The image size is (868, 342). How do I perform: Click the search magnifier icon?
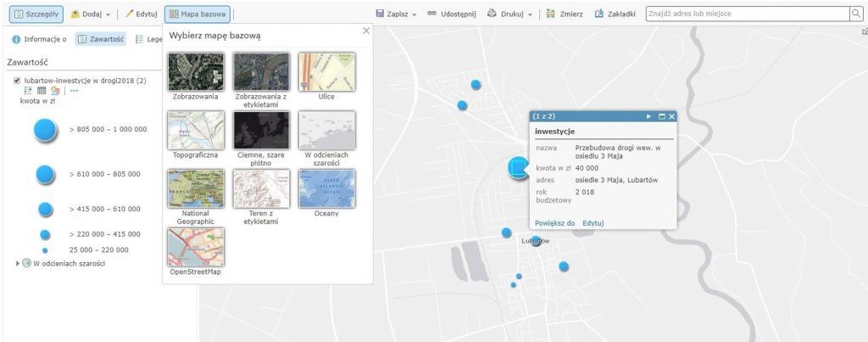coord(856,14)
